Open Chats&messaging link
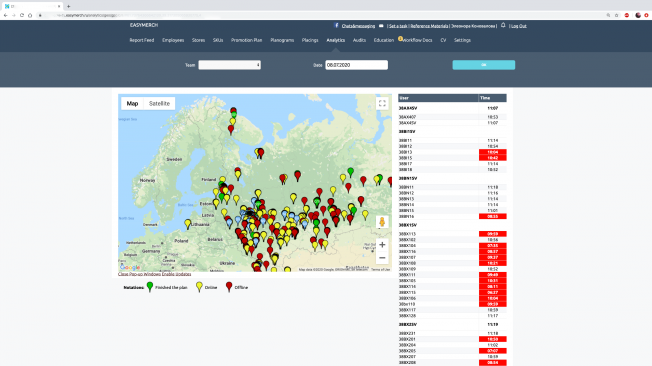 coord(358,26)
